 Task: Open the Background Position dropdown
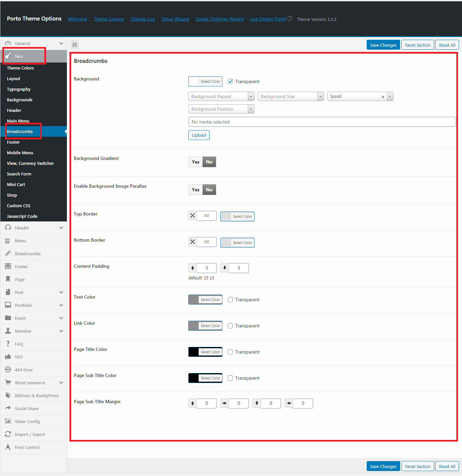coord(221,109)
